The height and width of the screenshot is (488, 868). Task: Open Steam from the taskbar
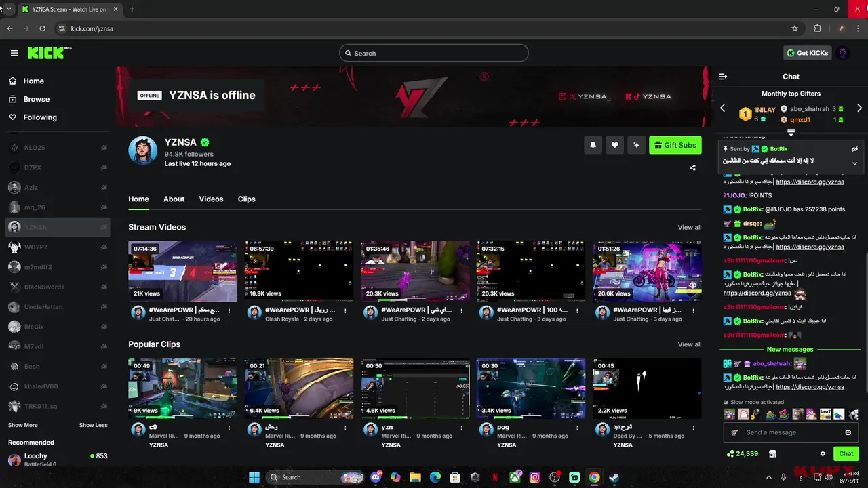[x=614, y=477]
